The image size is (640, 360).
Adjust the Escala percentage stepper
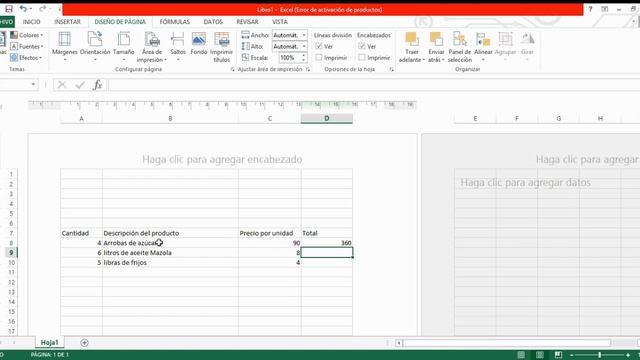[x=303, y=58]
